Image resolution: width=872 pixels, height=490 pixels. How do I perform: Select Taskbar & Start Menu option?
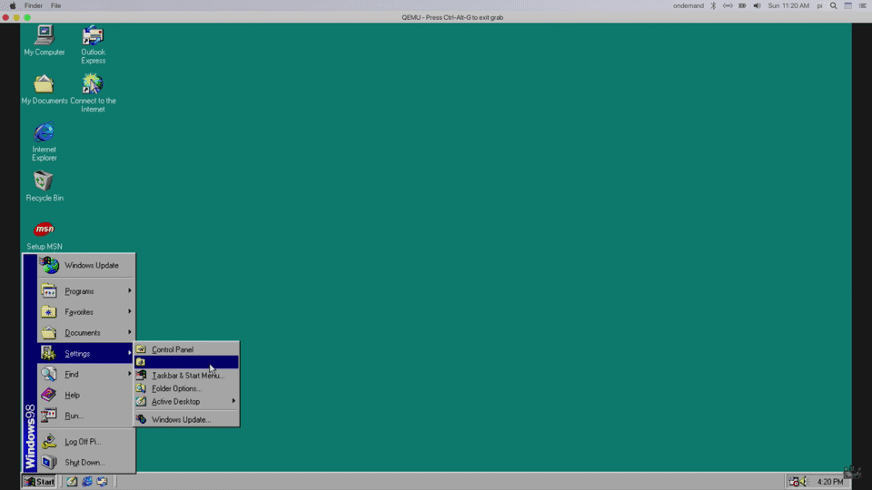(x=187, y=376)
